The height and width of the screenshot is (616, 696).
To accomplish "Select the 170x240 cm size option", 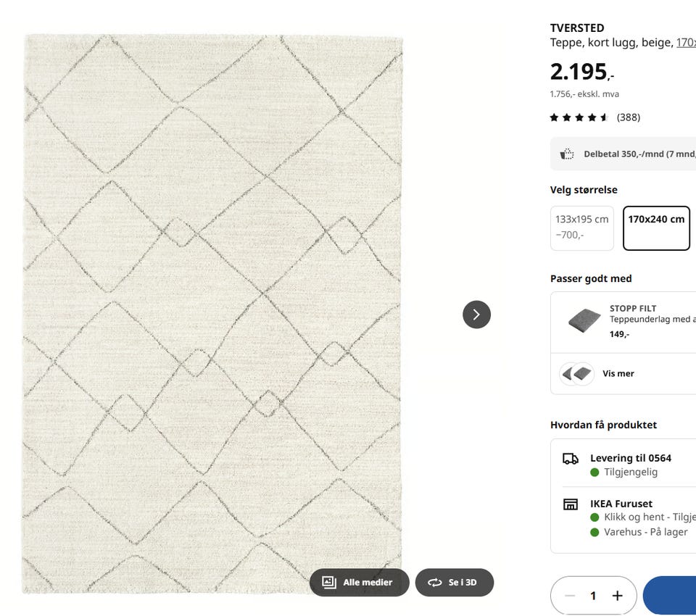I will (657, 228).
